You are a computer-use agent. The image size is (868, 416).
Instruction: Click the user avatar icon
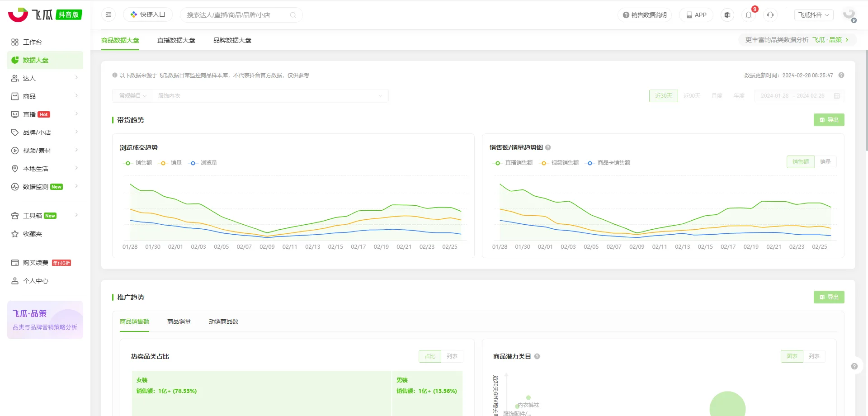tap(849, 15)
